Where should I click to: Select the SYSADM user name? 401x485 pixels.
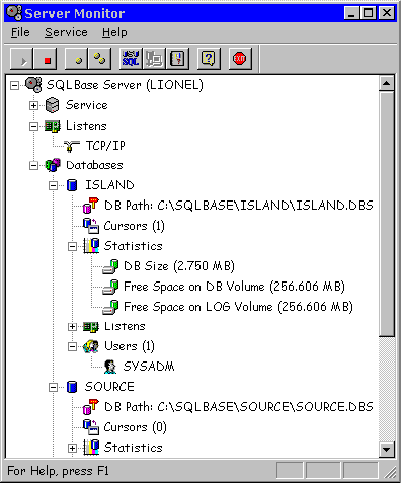(149, 367)
